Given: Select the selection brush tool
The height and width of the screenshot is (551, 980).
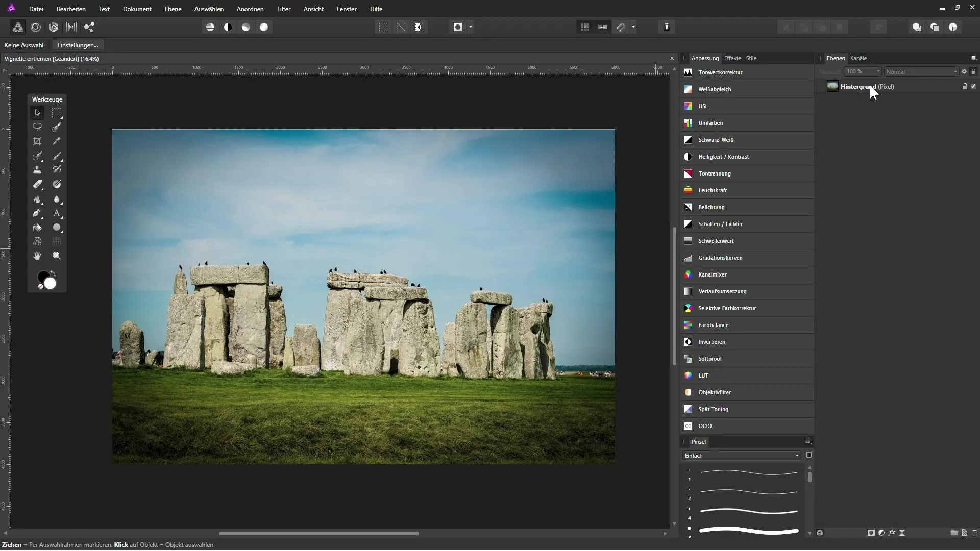Looking at the screenshot, I should [x=57, y=127].
